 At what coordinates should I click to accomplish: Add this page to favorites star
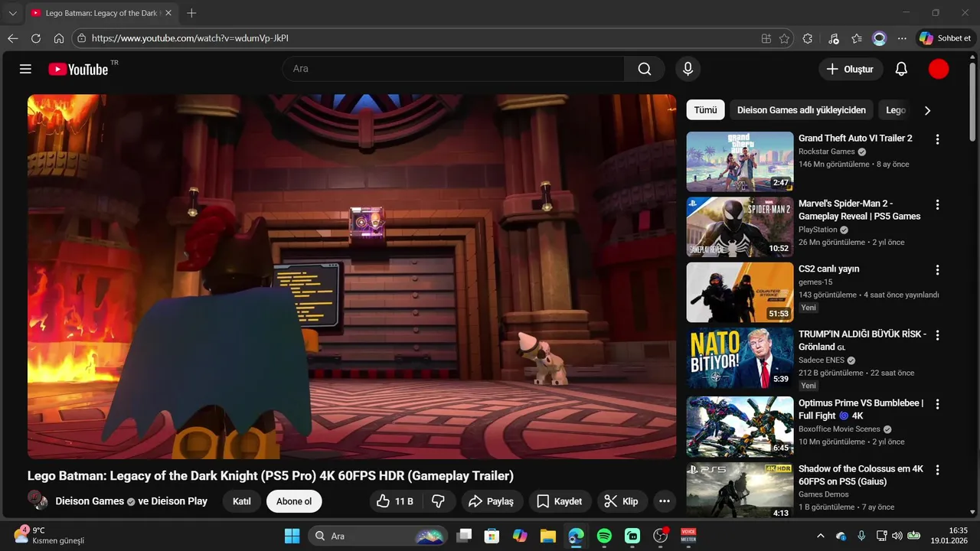pyautogui.click(x=785, y=38)
